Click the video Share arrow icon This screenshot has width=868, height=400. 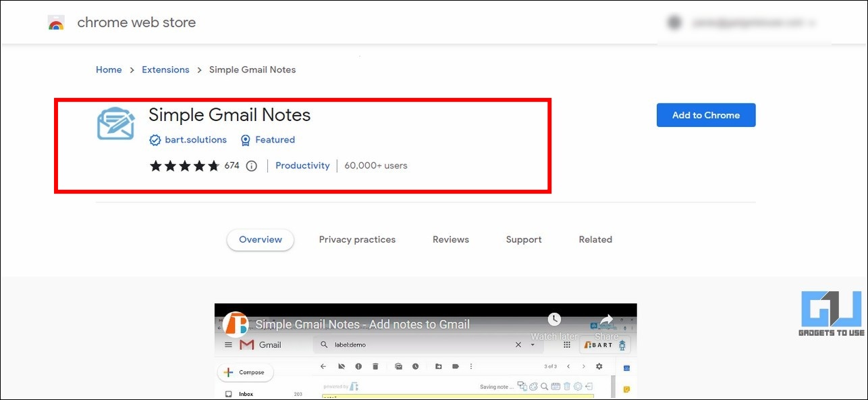point(607,320)
